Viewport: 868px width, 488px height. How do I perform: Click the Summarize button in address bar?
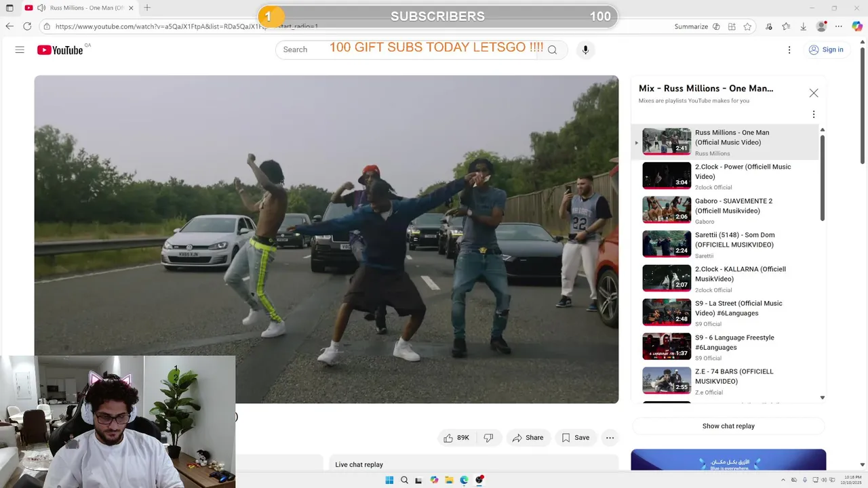point(691,26)
